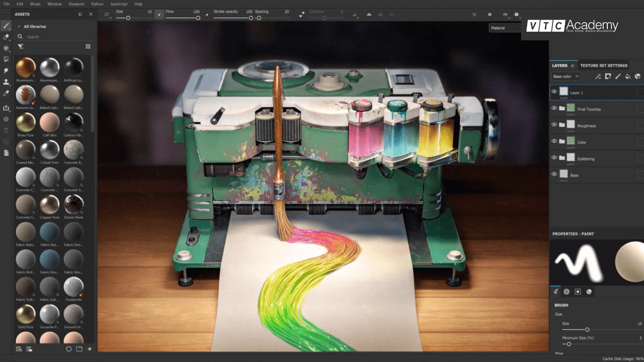Hide the Roughness layer

pyautogui.click(x=553, y=125)
